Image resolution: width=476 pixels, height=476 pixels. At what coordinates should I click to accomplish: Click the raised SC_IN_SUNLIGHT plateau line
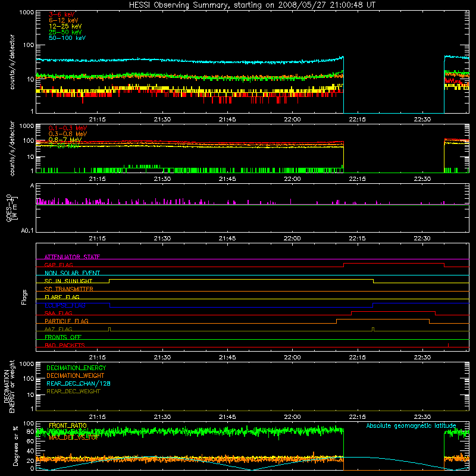(241, 279)
